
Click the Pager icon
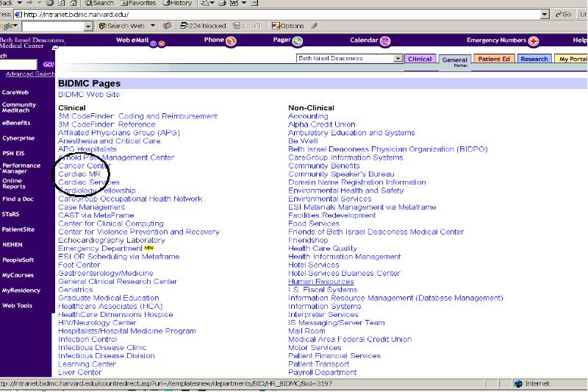(x=298, y=41)
